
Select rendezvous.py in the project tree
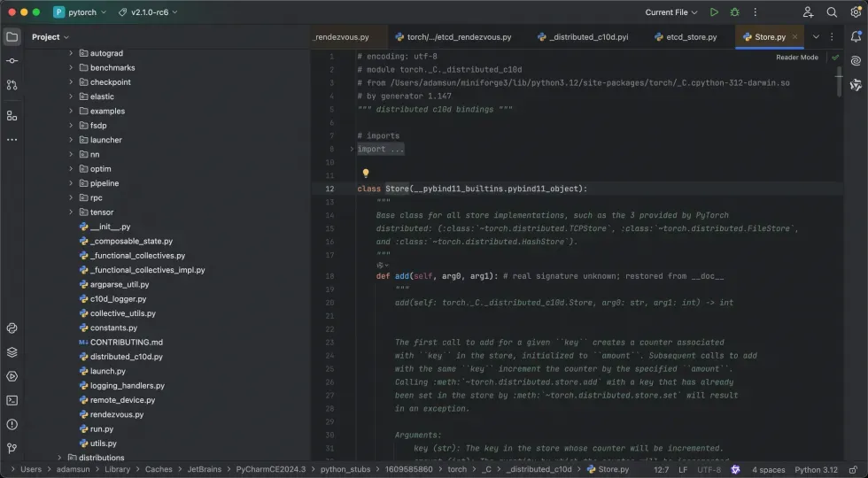116,414
